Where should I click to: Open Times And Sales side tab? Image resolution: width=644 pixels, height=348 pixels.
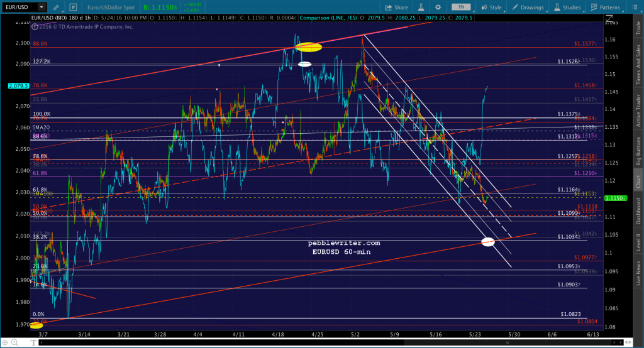638,65
